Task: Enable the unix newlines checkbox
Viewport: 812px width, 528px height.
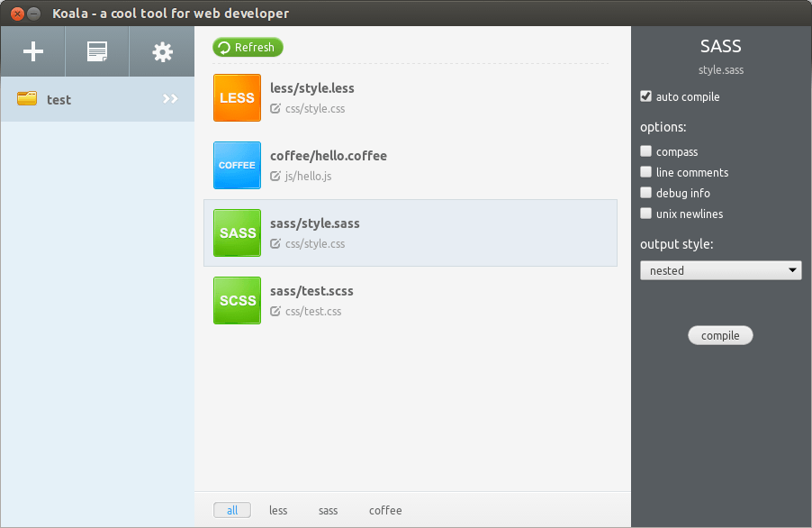Action: (x=645, y=214)
